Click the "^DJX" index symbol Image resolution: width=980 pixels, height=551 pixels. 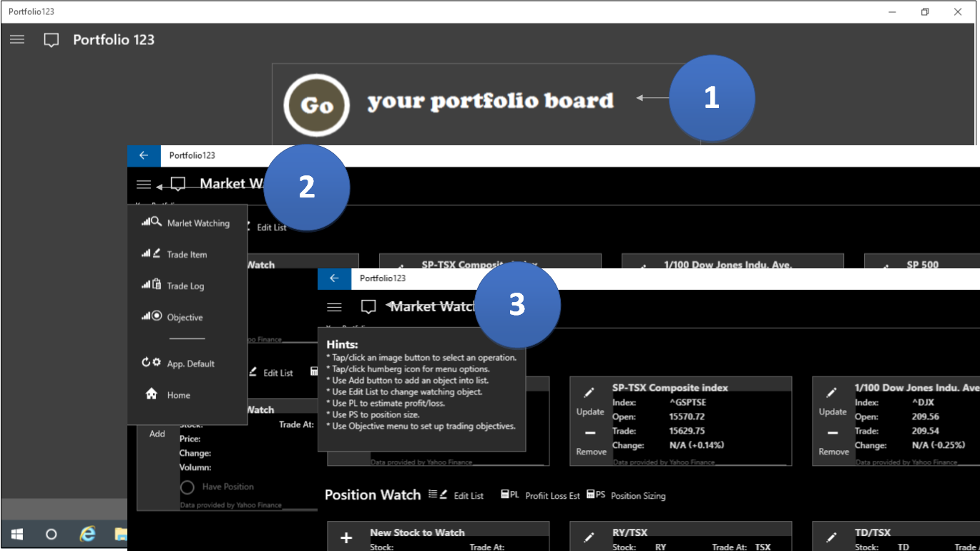coord(923,402)
